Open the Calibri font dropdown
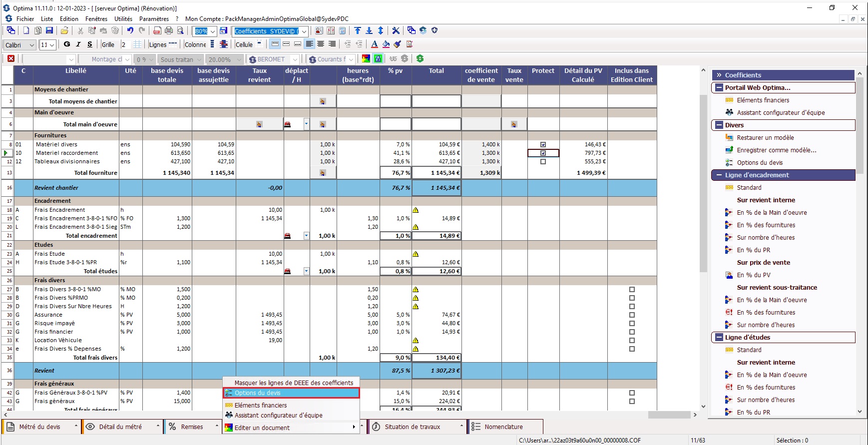This screenshot has height=445, width=868. click(x=32, y=45)
